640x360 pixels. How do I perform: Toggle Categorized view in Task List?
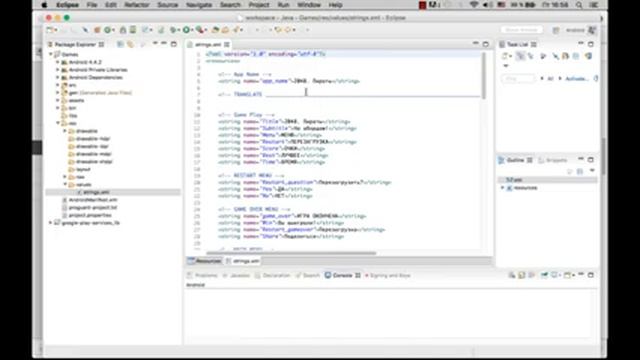click(520, 56)
